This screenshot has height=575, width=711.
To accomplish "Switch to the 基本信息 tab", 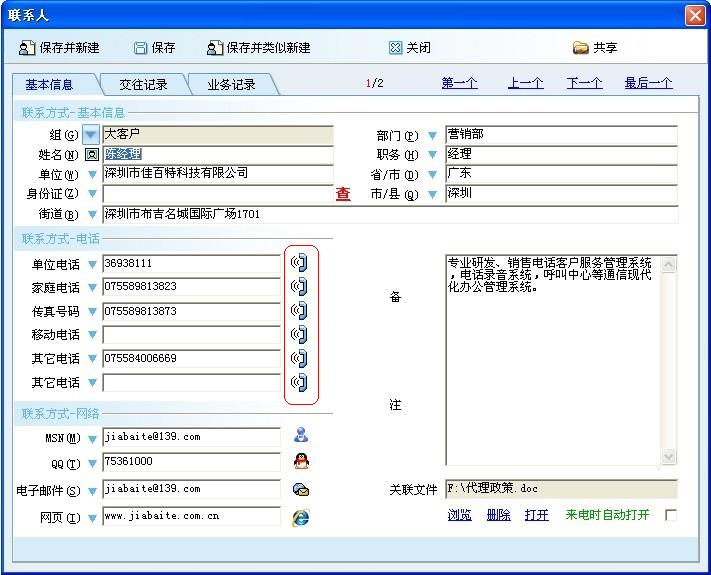I will coord(49,84).
